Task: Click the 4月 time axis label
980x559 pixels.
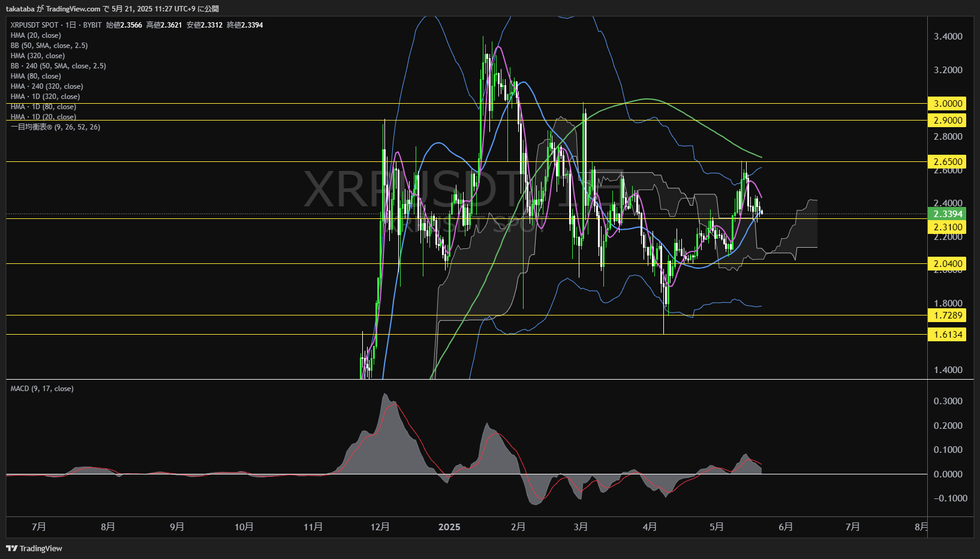Action: [x=650, y=527]
